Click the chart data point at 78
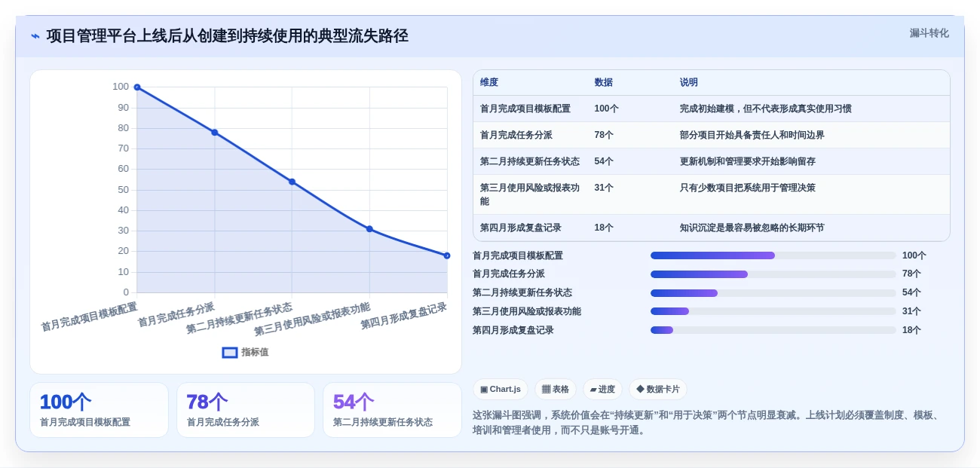Screen dimensions: 980x468 coord(215,133)
